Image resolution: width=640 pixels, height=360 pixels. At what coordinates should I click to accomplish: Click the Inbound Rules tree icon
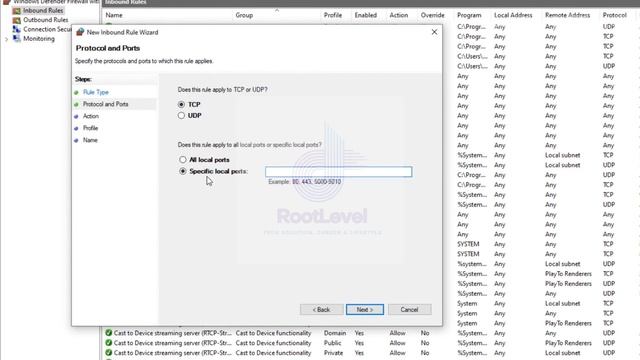16,11
